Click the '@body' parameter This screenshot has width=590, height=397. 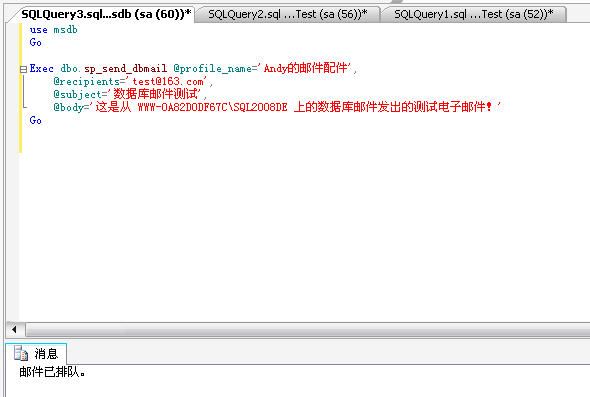coord(68,107)
